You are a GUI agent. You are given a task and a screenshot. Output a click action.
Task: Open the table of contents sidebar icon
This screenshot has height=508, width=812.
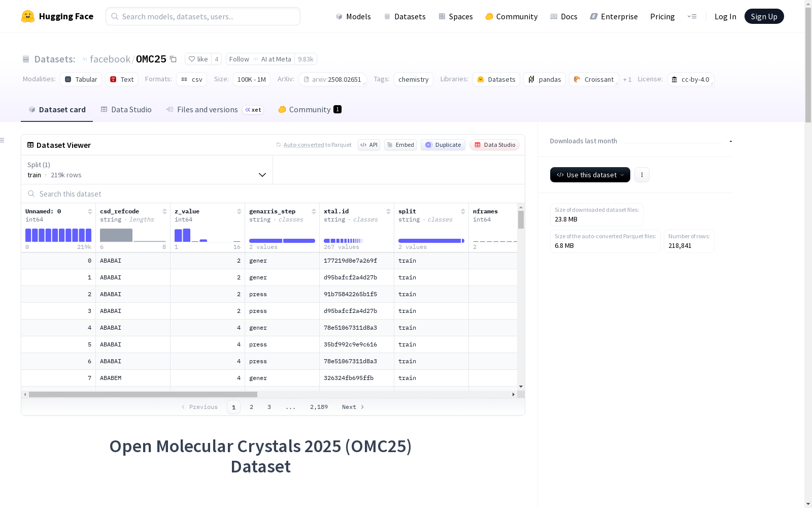pos(3,140)
